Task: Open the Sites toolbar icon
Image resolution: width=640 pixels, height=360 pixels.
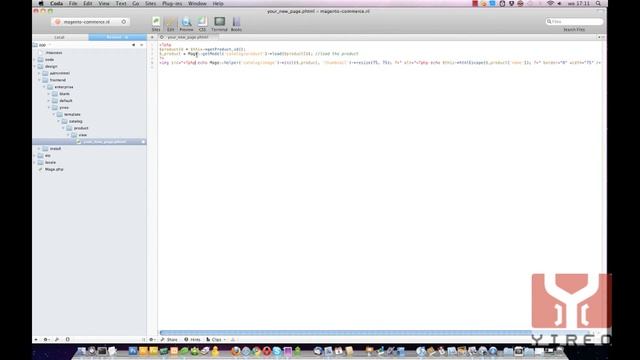Action: coord(156,24)
